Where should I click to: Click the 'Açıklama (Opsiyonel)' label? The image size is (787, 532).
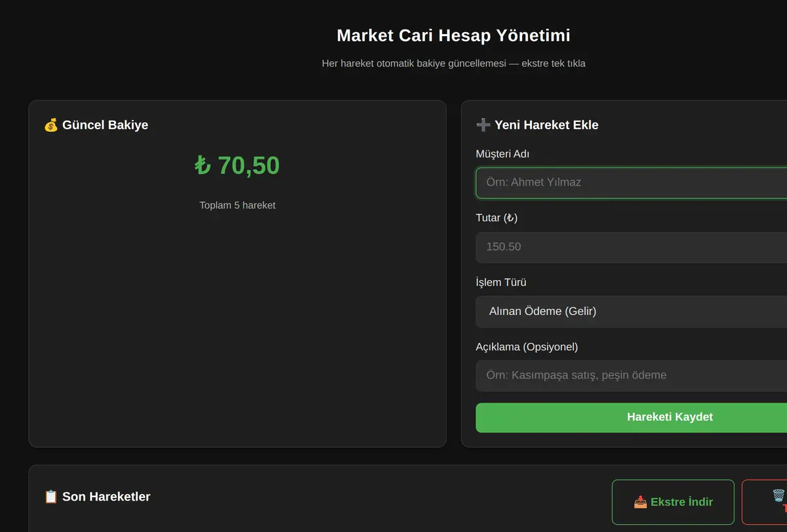527,347
